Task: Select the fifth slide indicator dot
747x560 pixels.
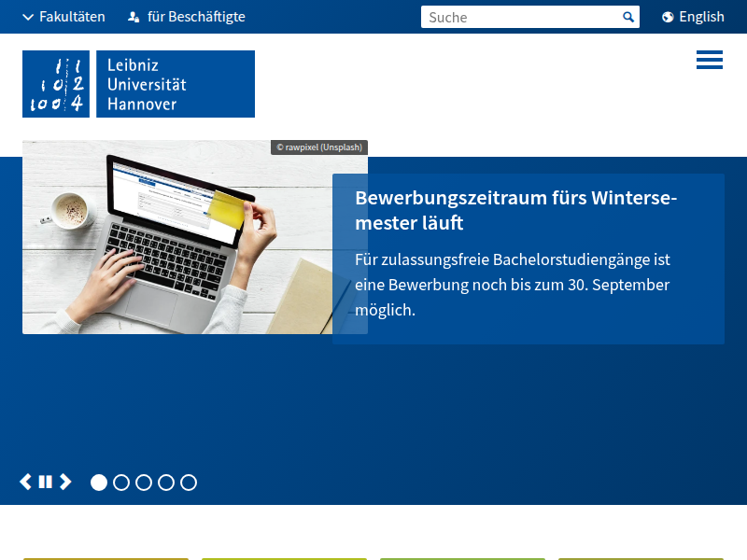Action: click(189, 483)
